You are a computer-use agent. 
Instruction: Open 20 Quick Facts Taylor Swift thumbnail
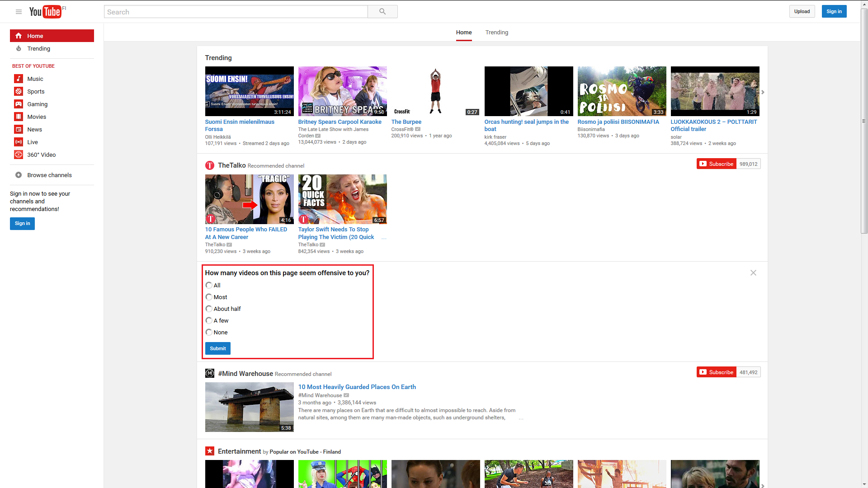342,199
